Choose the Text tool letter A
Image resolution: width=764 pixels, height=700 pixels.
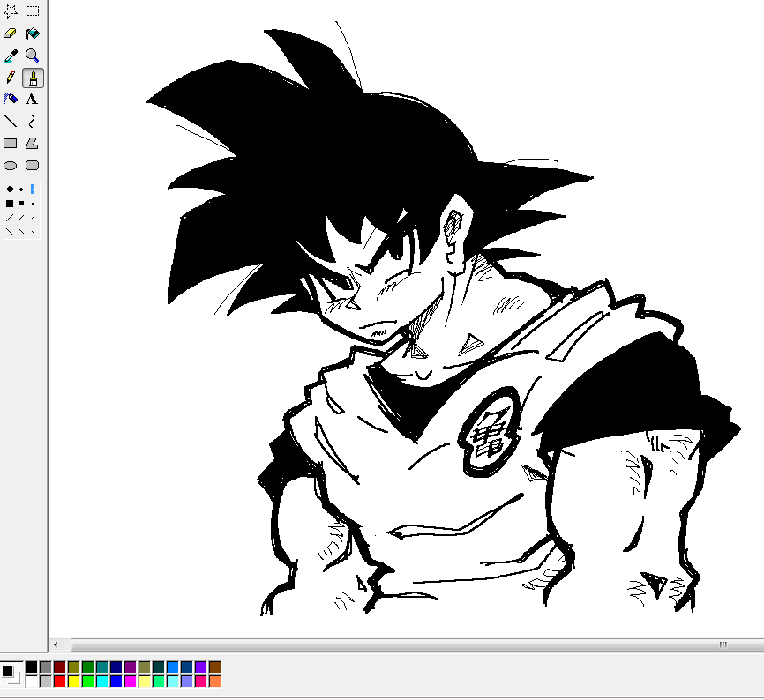(x=32, y=100)
